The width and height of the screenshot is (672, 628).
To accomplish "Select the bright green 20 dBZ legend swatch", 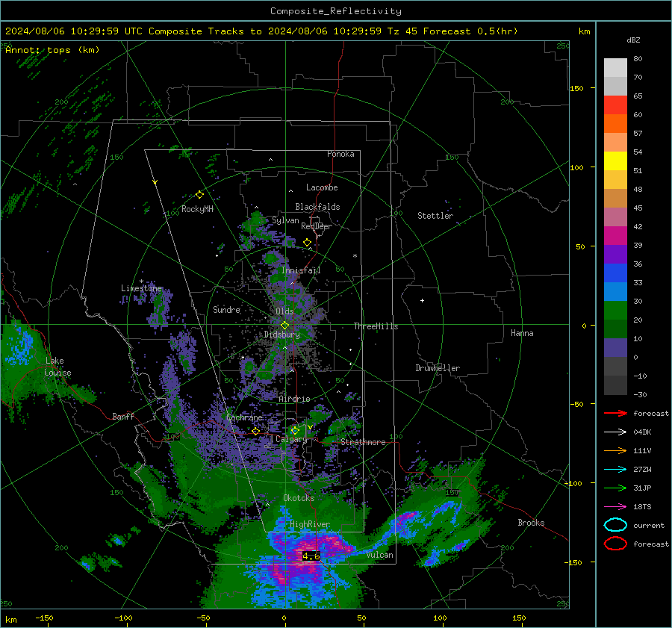I will click(x=615, y=311).
